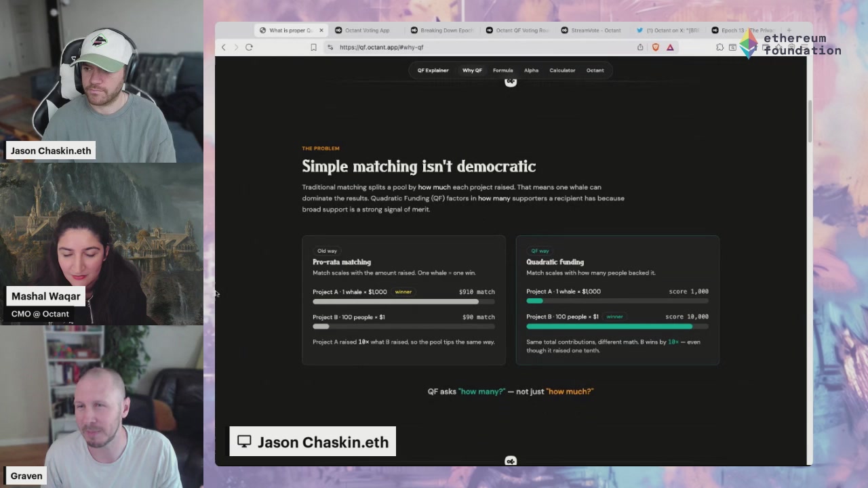Select Formula in the page navigation
This screenshot has width=868, height=488.
click(502, 70)
